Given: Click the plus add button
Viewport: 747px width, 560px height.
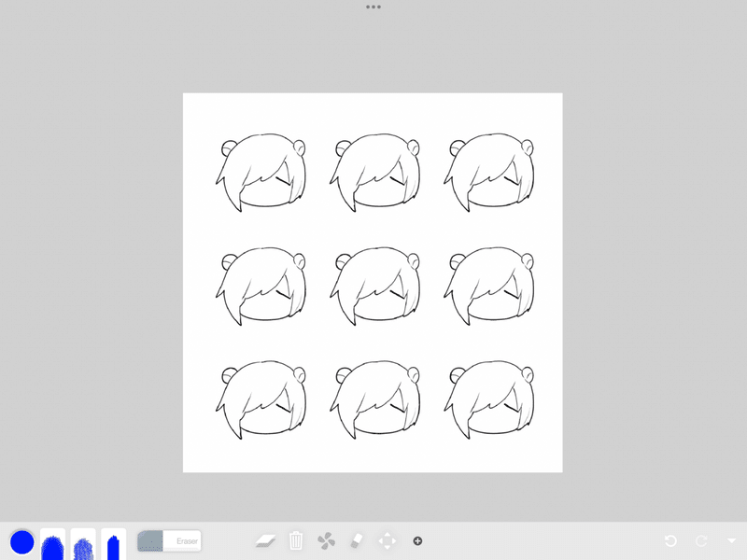Looking at the screenshot, I should (x=417, y=541).
